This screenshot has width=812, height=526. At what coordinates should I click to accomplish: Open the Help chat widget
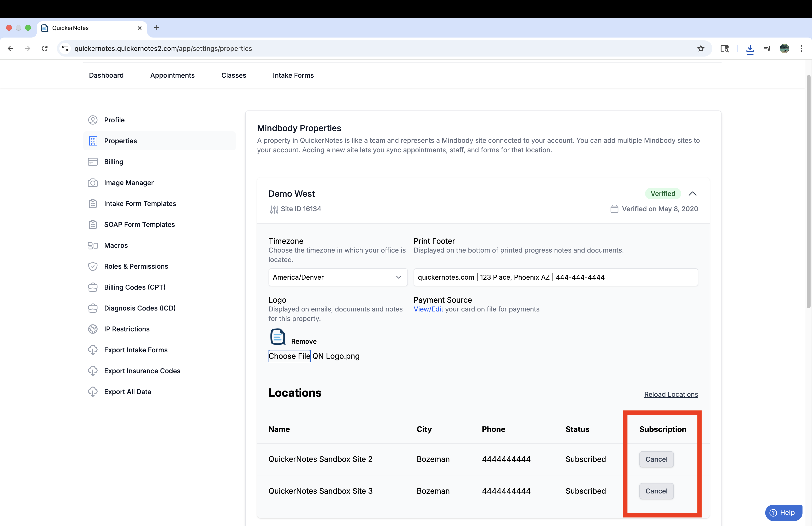783,512
